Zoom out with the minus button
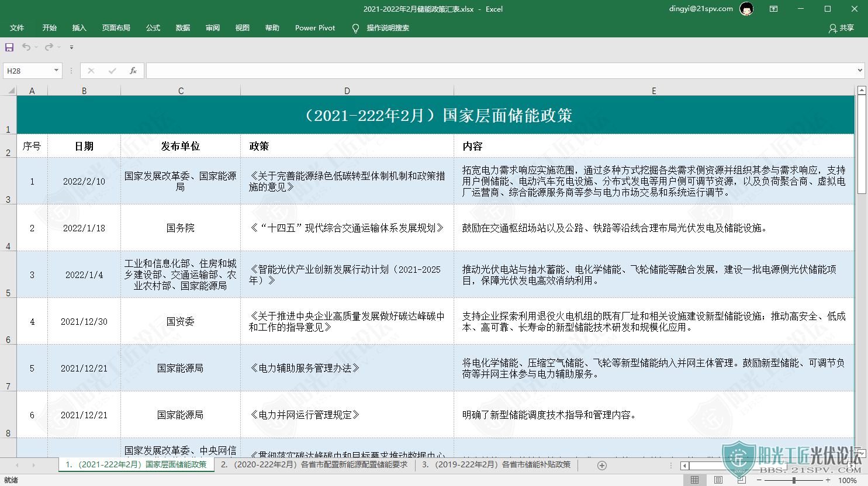Image resolution: width=868 pixels, height=486 pixels. pyautogui.click(x=759, y=480)
